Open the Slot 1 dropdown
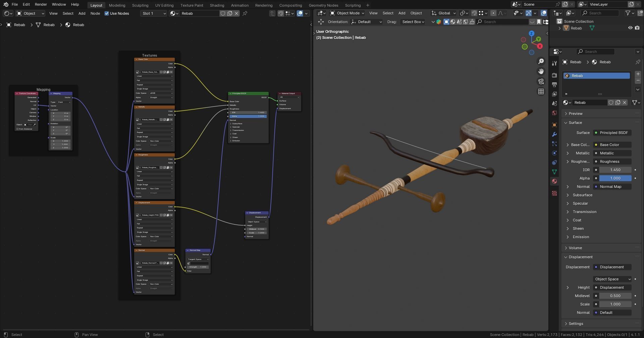 pos(154,13)
